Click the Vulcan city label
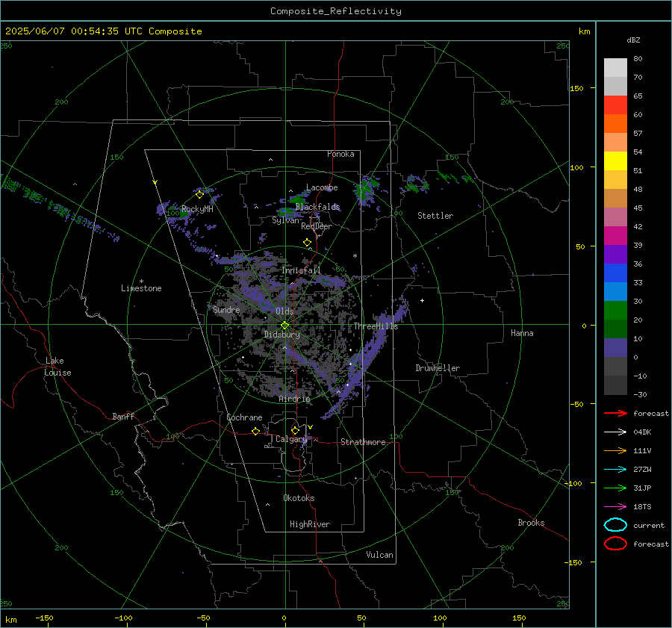 pos(379,555)
